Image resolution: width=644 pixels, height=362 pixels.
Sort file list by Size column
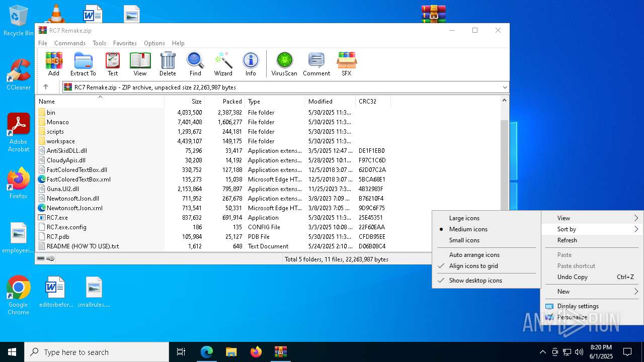tap(184, 102)
